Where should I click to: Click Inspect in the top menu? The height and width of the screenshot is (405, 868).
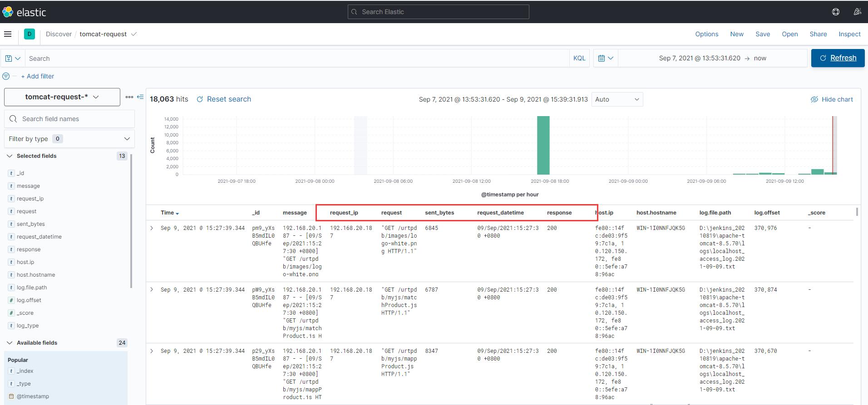tap(849, 34)
